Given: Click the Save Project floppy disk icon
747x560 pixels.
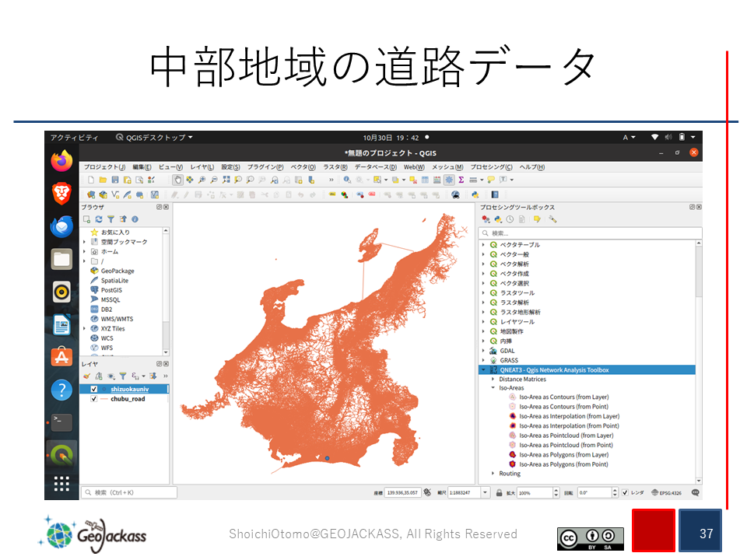Looking at the screenshot, I should (115, 180).
